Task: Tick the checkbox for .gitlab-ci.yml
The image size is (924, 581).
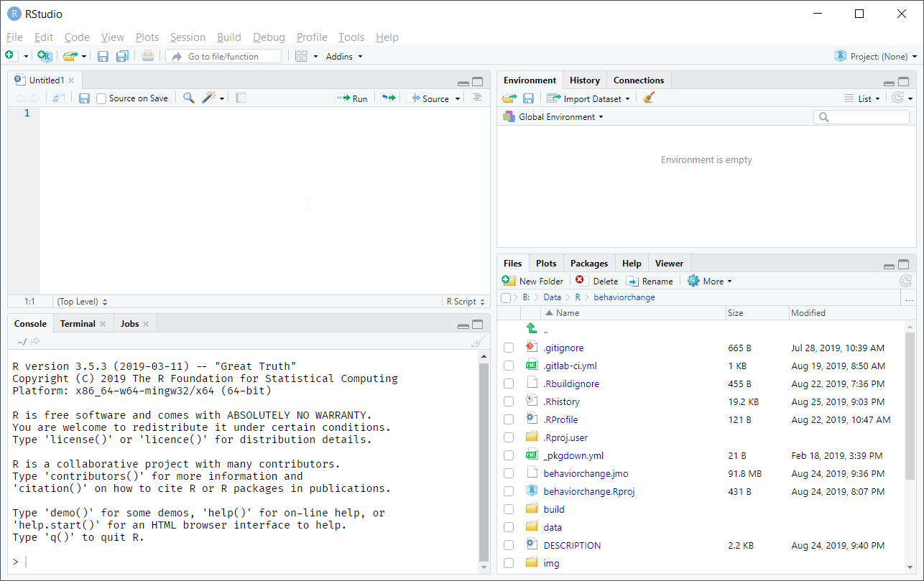Action: [x=509, y=366]
